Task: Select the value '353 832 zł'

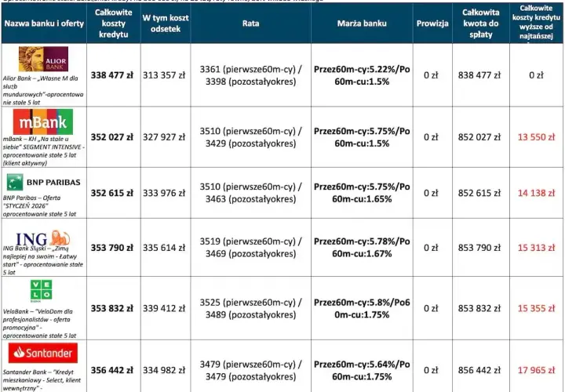Action: (x=111, y=308)
